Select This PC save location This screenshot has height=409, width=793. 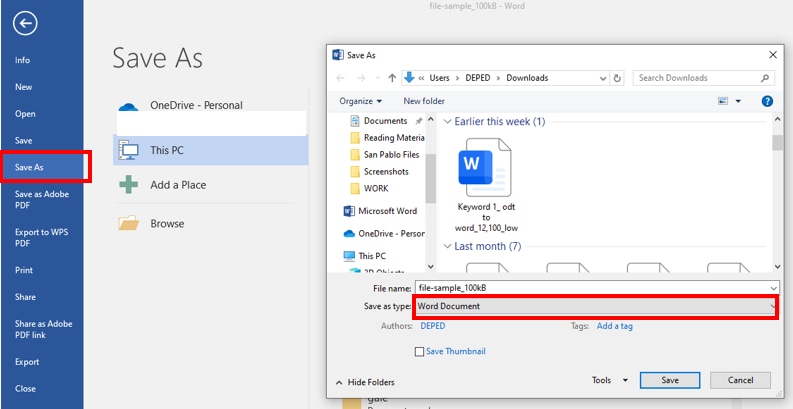[210, 150]
